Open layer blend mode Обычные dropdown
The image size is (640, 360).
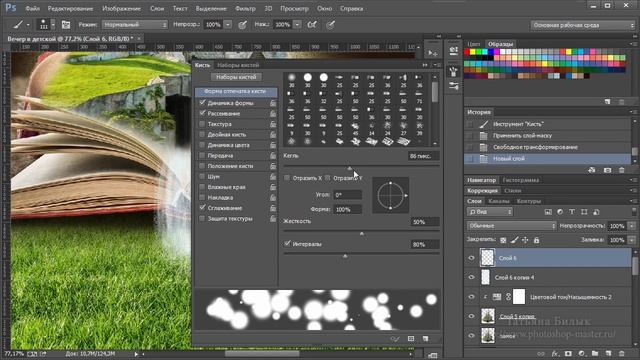(511, 226)
